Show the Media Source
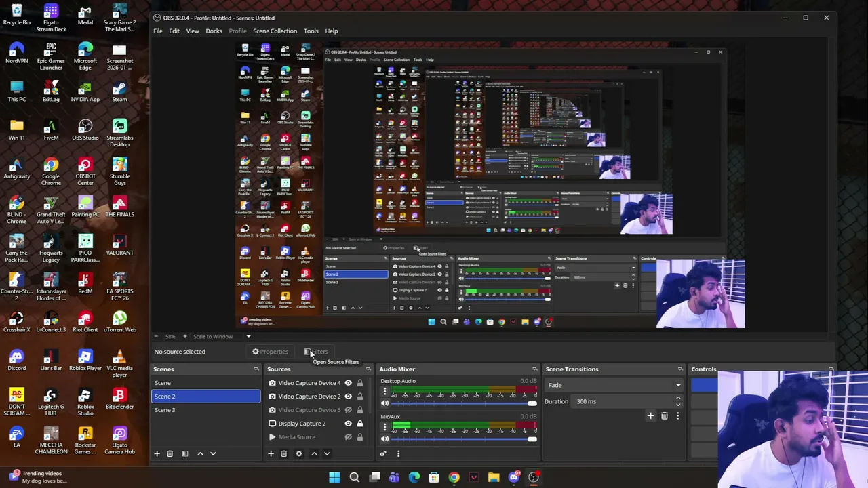This screenshot has width=868, height=488. [x=349, y=437]
